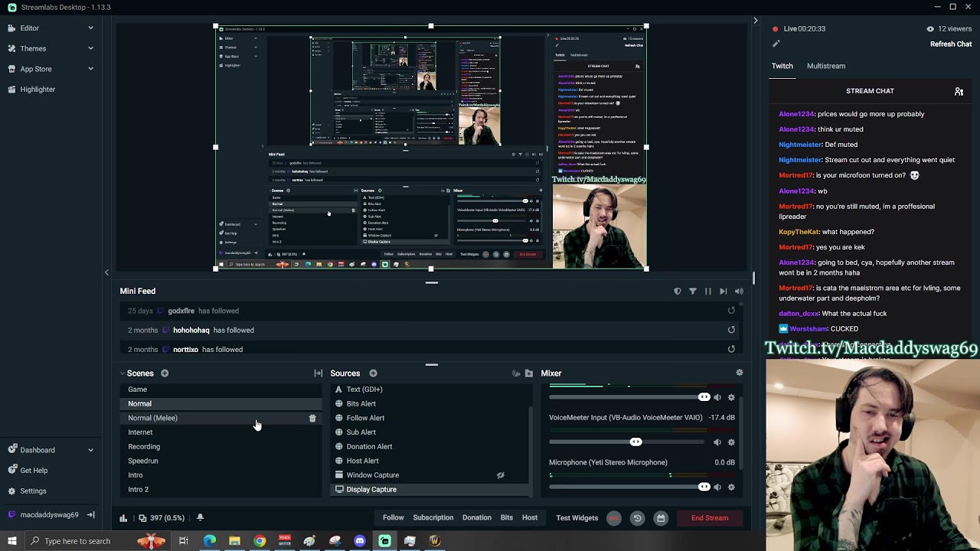
Task: Replay the hohohohaq follow alert
Action: [x=731, y=330]
